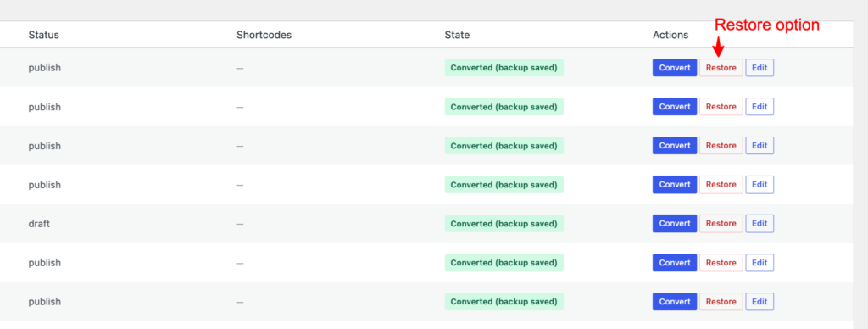Click Convert in the last row
This screenshot has height=329, width=868.
(x=675, y=302)
